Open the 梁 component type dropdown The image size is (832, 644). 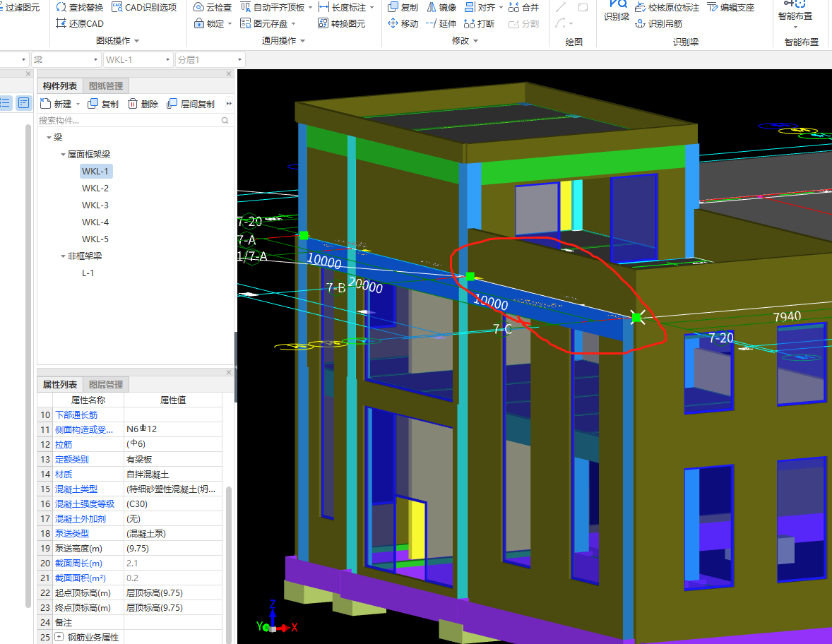[x=66, y=59]
